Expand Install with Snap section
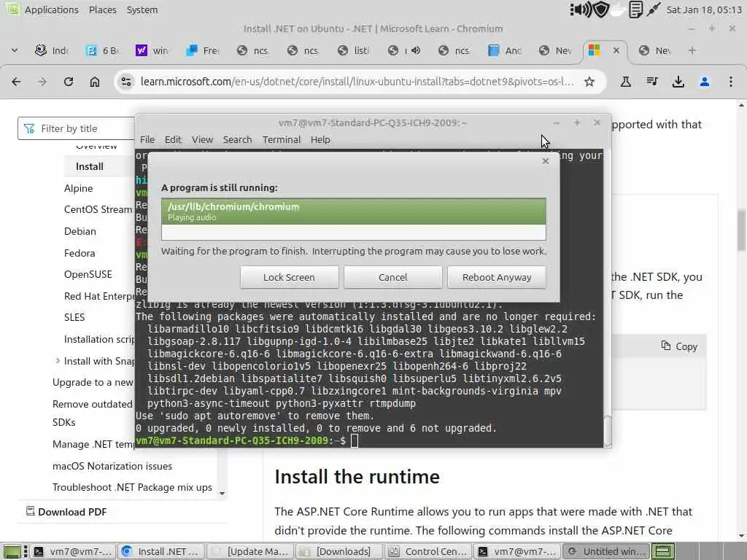The height and width of the screenshot is (560, 747). (x=58, y=361)
